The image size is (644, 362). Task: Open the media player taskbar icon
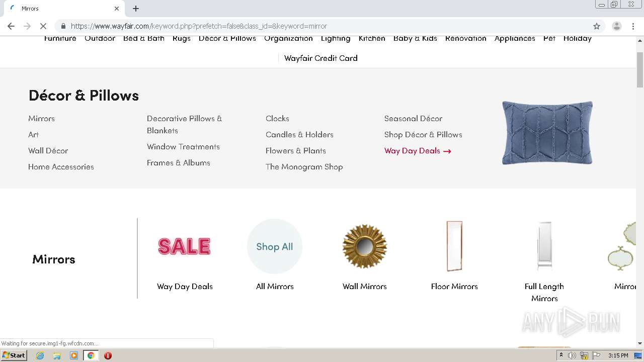74,355
